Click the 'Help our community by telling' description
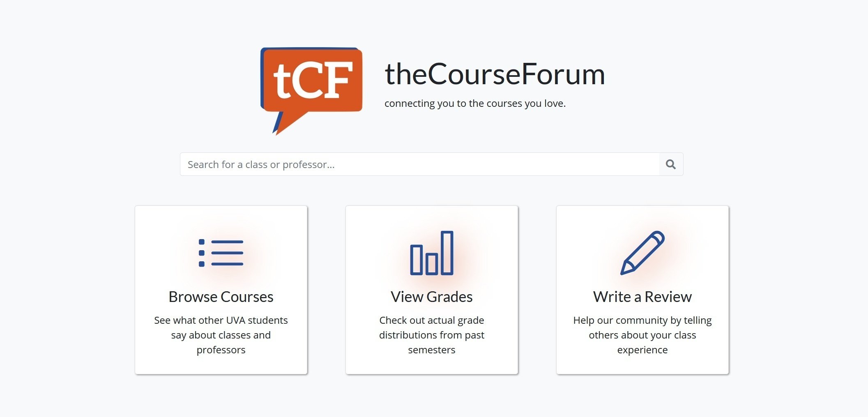 pyautogui.click(x=642, y=320)
